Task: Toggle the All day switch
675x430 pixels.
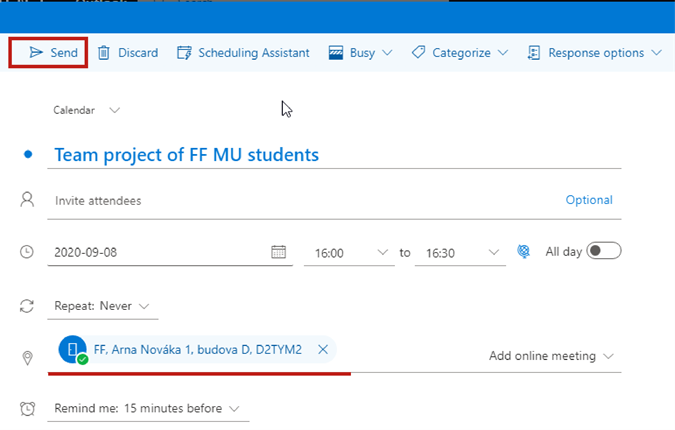Action: click(x=604, y=251)
